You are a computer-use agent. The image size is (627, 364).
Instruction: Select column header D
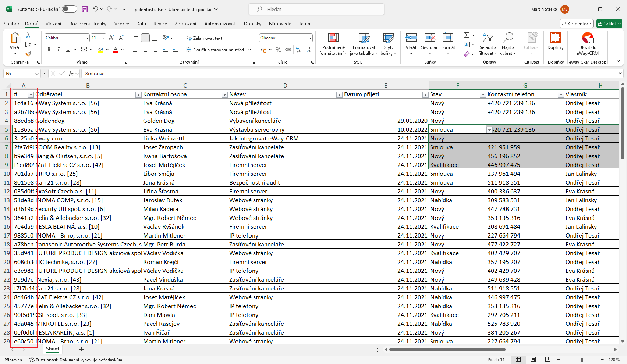pyautogui.click(x=285, y=85)
